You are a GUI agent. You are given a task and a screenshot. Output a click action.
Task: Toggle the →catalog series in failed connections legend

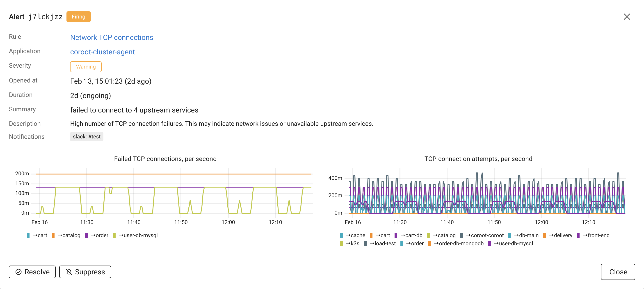click(69, 235)
